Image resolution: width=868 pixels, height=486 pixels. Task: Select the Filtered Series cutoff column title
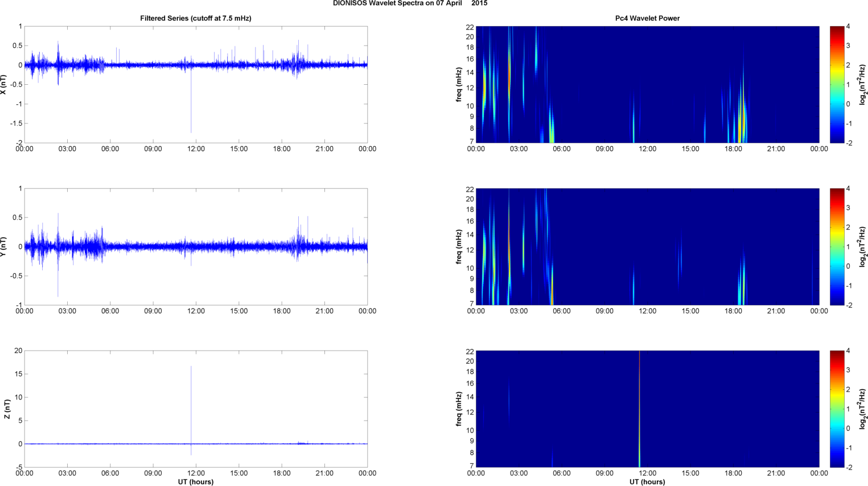pyautogui.click(x=196, y=18)
